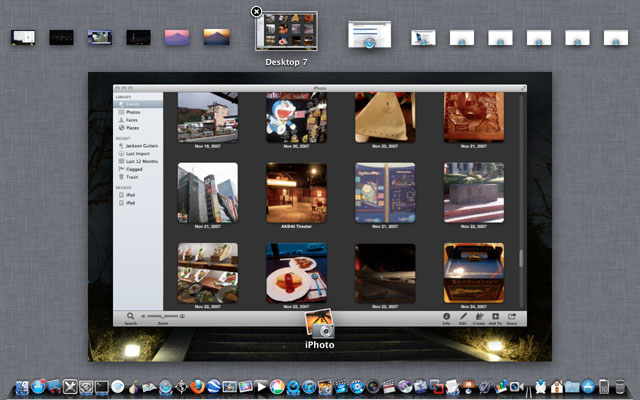This screenshot has width=640, height=400.
Task: Select Last Import in iPhoto sidebar
Action: (138, 153)
